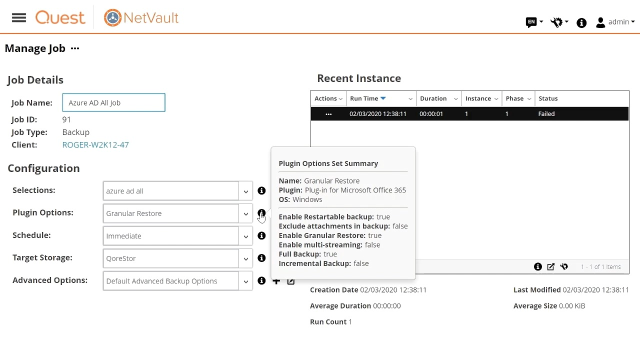Select run time 02/03/2020 12:38:11 cell
This screenshot has width=640, height=360.
(378, 114)
